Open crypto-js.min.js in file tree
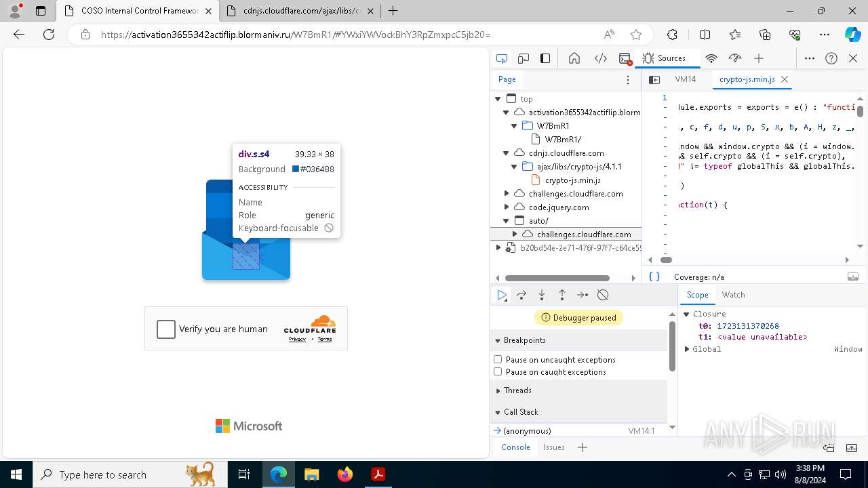This screenshot has width=868, height=488. (572, 180)
